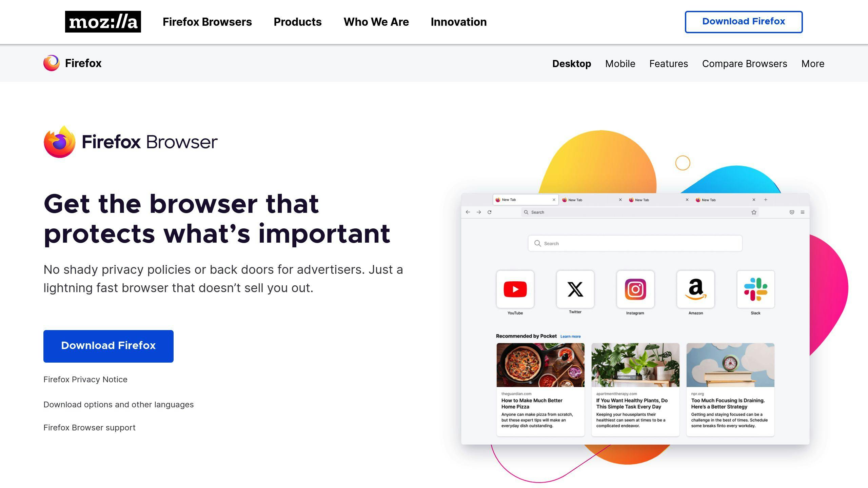Click the Mobile tab option

click(x=620, y=63)
